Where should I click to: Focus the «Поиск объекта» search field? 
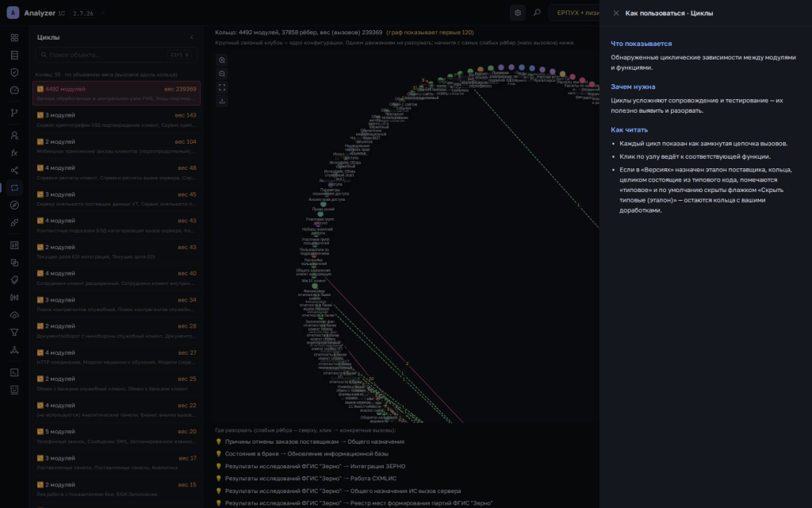tap(116, 55)
